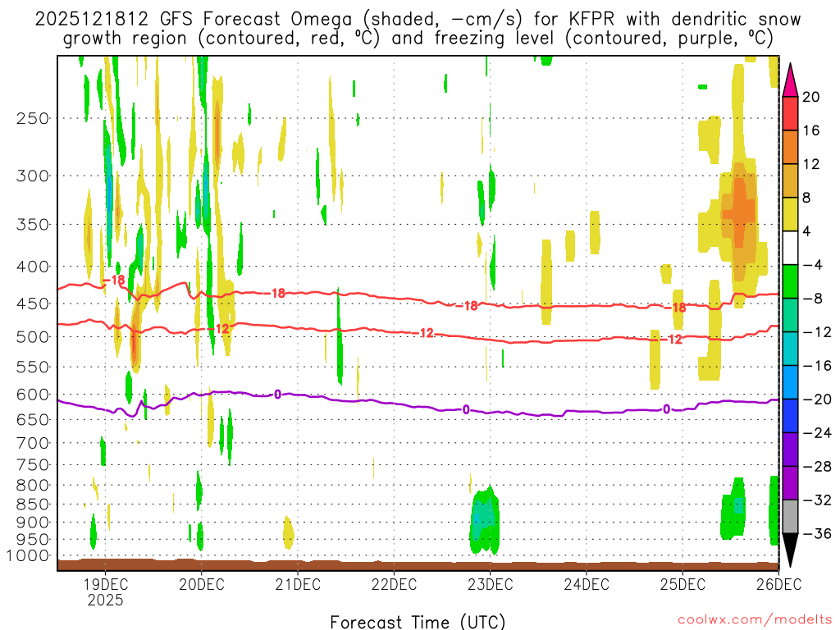Screen dimensions: 840x630
Task: Click the red -18 contour label near 19DEC
Action: pyautogui.click(x=113, y=280)
